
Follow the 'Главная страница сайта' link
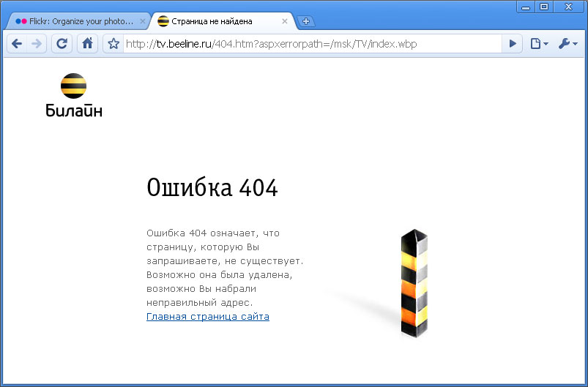(208, 317)
